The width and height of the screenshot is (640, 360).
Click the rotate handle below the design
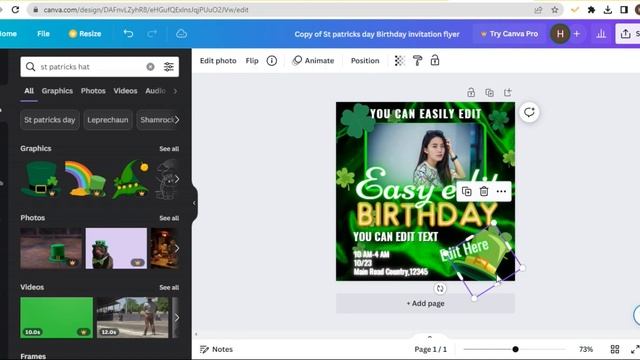(x=440, y=289)
